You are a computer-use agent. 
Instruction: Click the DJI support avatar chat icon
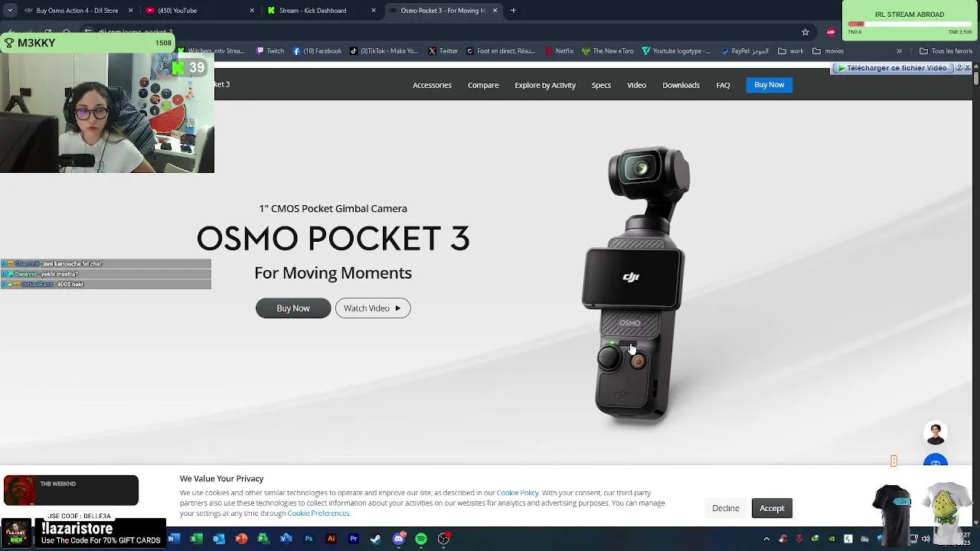(935, 432)
